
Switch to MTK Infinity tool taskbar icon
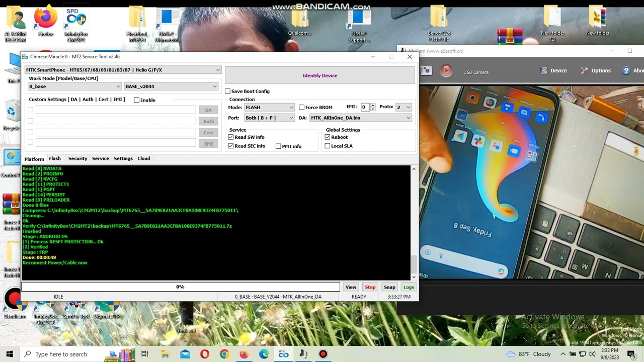[x=283, y=354]
